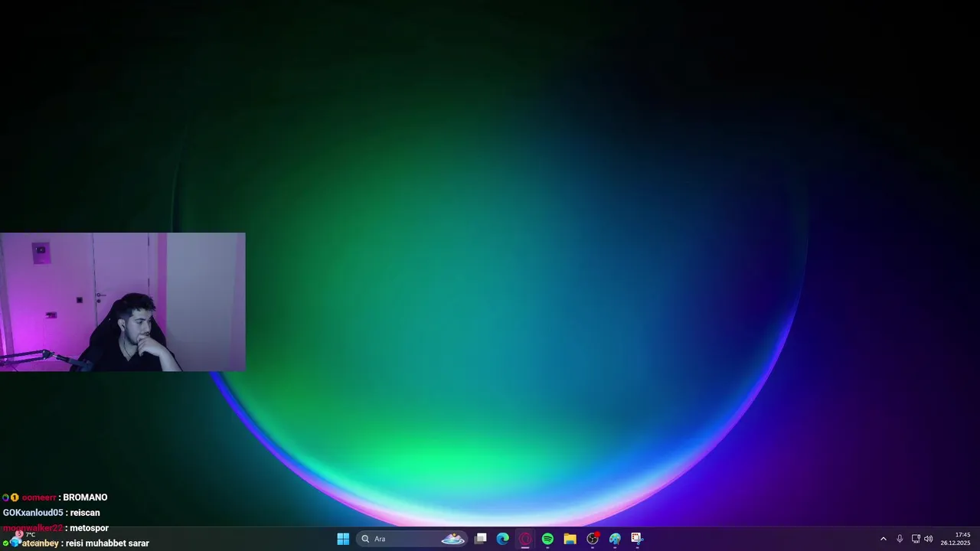Open Spotify from the taskbar
Screen dimensions: 980x551
[547, 539]
